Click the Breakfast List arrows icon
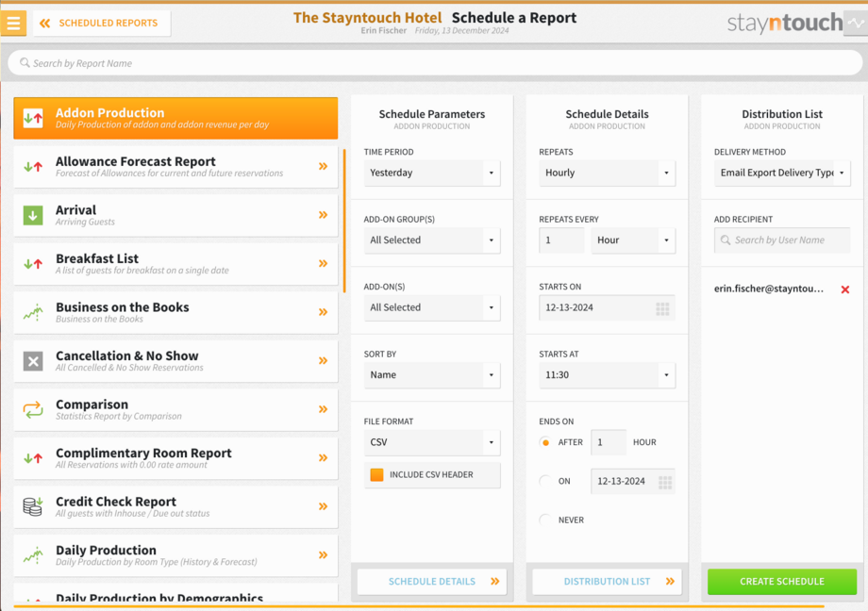 point(33,264)
